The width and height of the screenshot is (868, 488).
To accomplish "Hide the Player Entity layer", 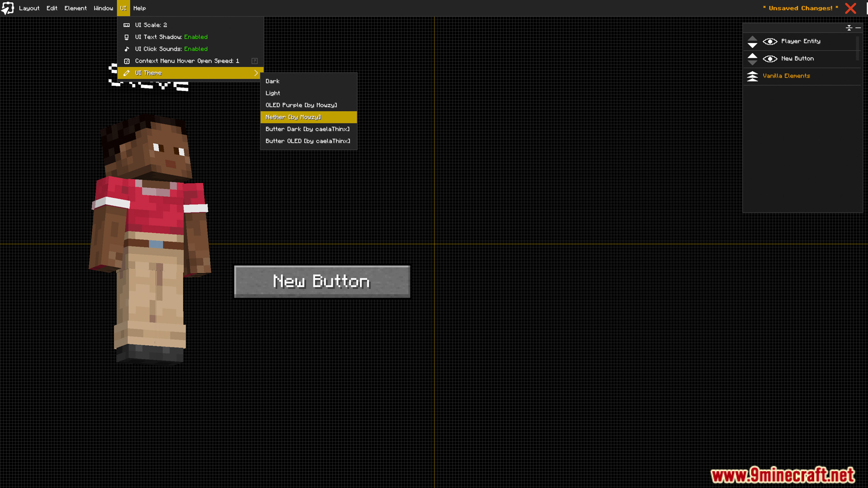I will (770, 41).
